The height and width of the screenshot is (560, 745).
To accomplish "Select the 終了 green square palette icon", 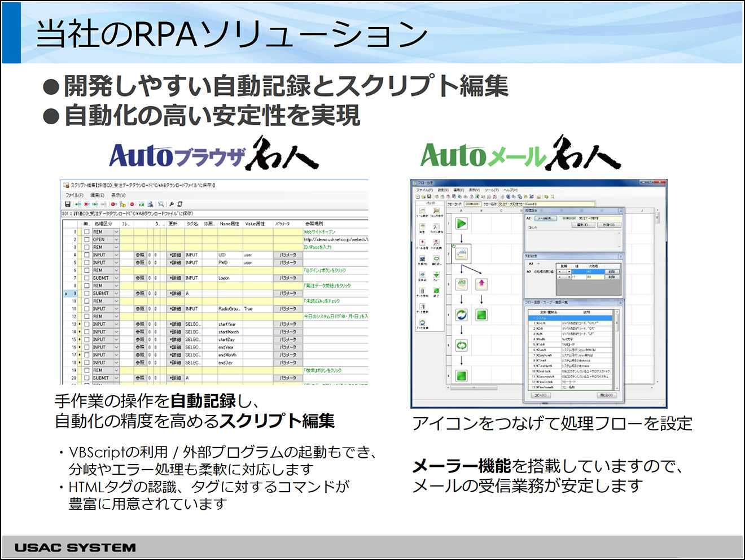I will click(x=436, y=290).
